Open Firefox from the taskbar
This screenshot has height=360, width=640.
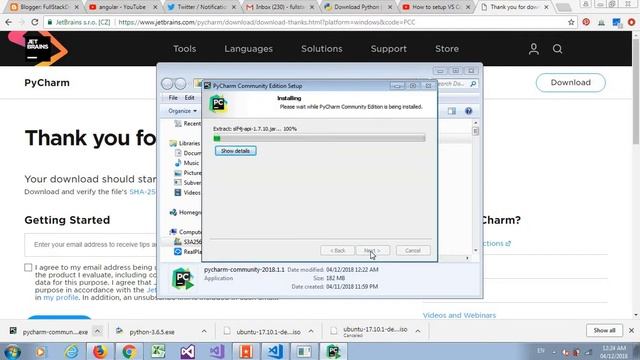[x=99, y=351]
